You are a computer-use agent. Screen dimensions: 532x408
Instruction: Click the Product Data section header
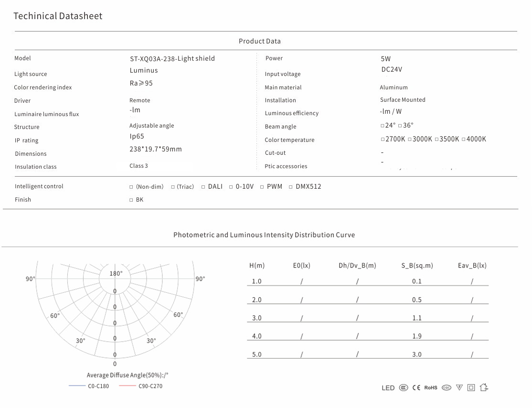(260, 41)
